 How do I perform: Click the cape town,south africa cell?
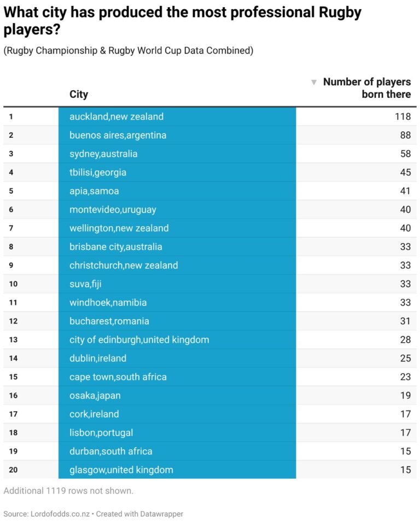click(118, 377)
